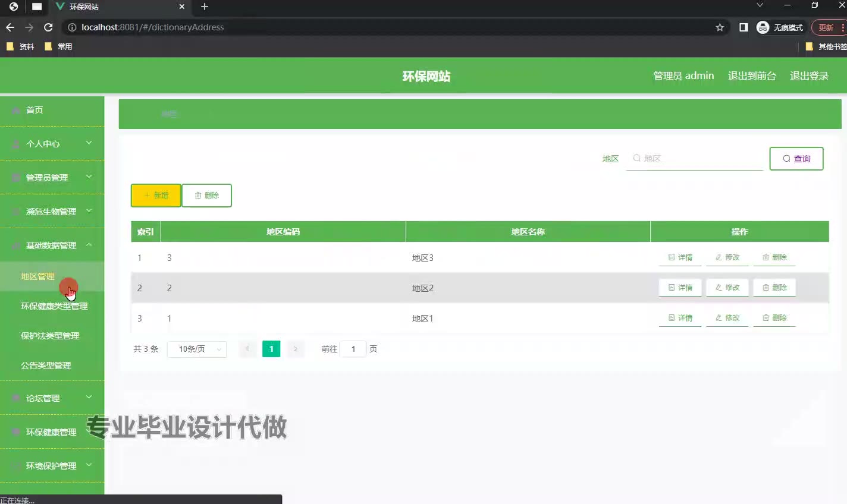
Task: Select 保护法类型管理 submenu item
Action: click(x=52, y=336)
